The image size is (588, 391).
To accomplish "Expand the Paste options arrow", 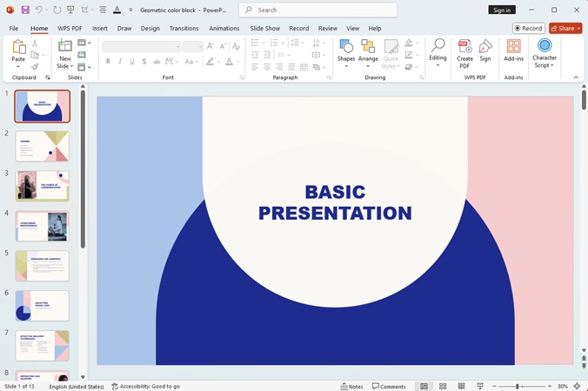I will point(18,67).
